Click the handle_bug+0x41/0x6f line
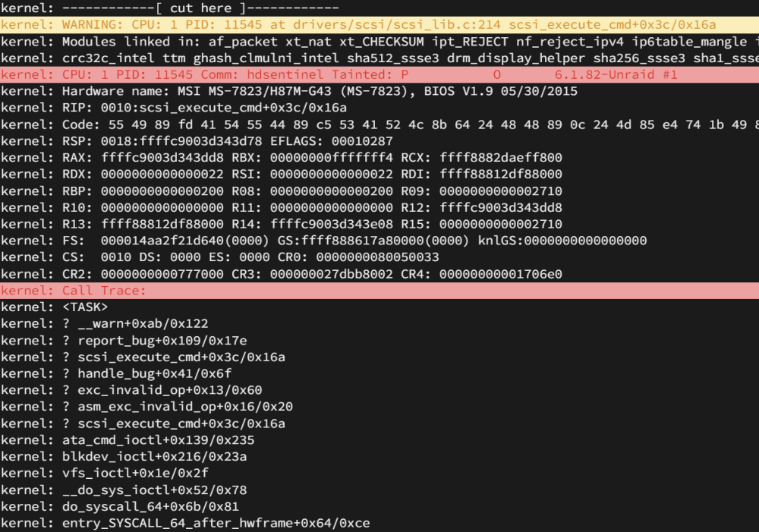The height and width of the screenshot is (532, 759). (x=379, y=373)
